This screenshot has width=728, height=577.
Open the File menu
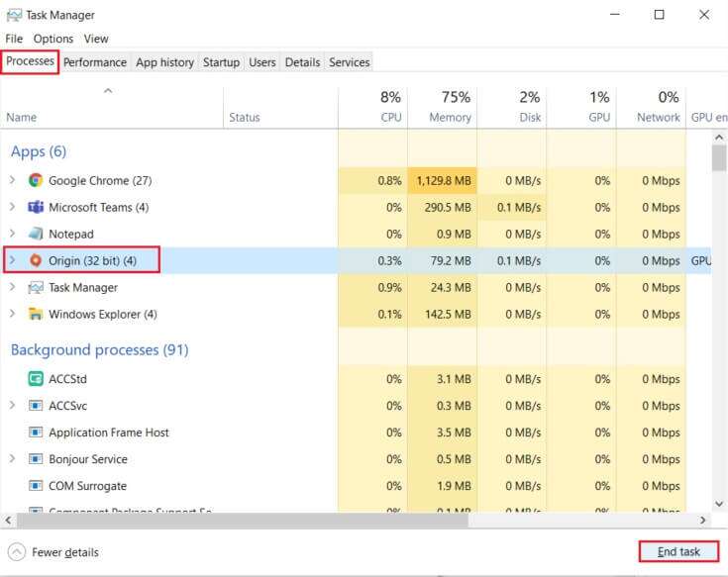pyautogui.click(x=14, y=39)
